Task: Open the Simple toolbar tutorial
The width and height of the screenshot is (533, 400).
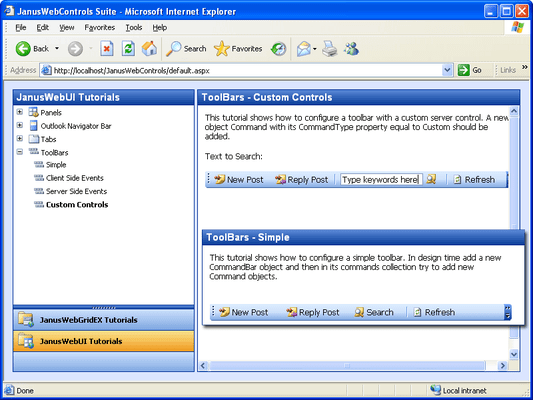Action: coord(56,165)
